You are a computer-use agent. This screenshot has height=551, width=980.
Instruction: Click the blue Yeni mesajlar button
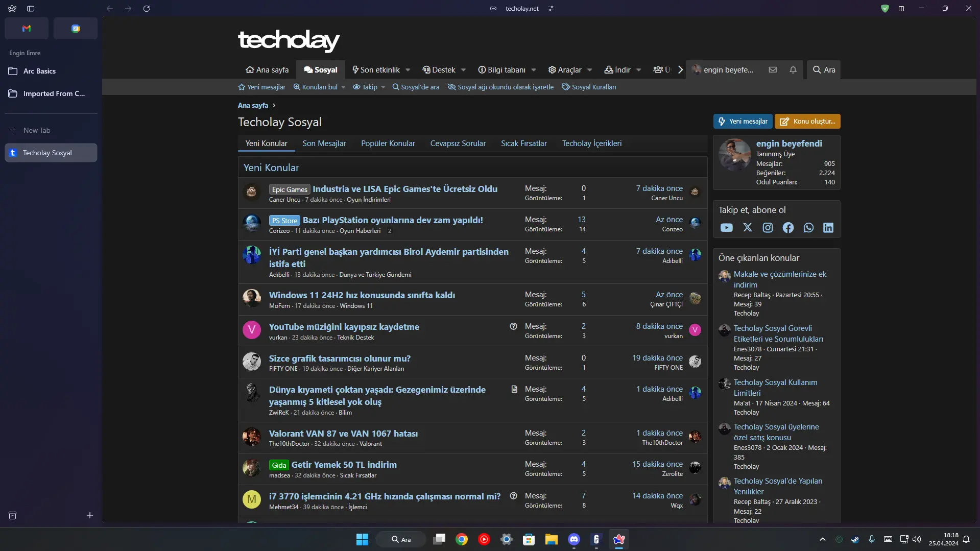[x=743, y=122]
